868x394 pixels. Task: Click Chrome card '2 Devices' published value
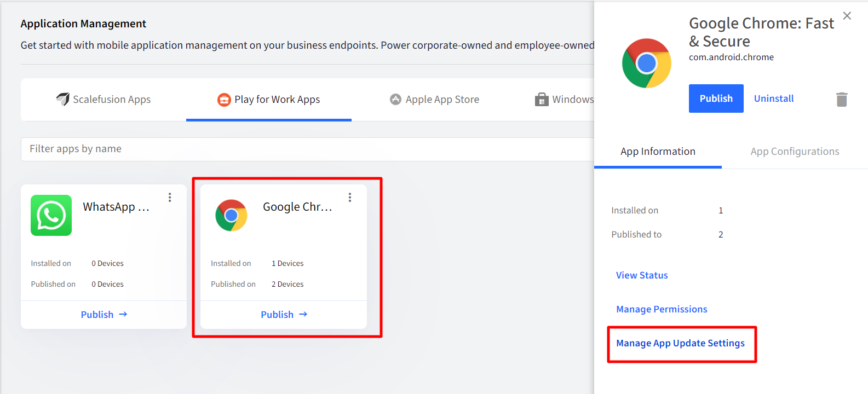[x=288, y=284]
